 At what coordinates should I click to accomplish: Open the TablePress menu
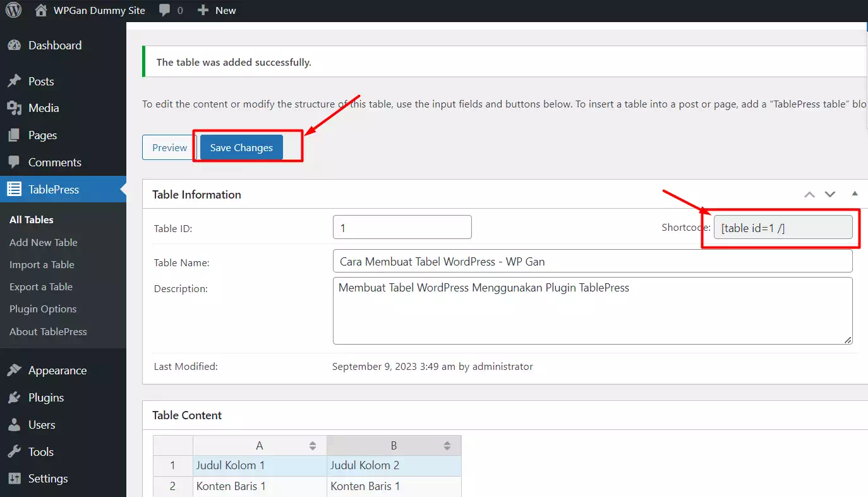tap(63, 189)
